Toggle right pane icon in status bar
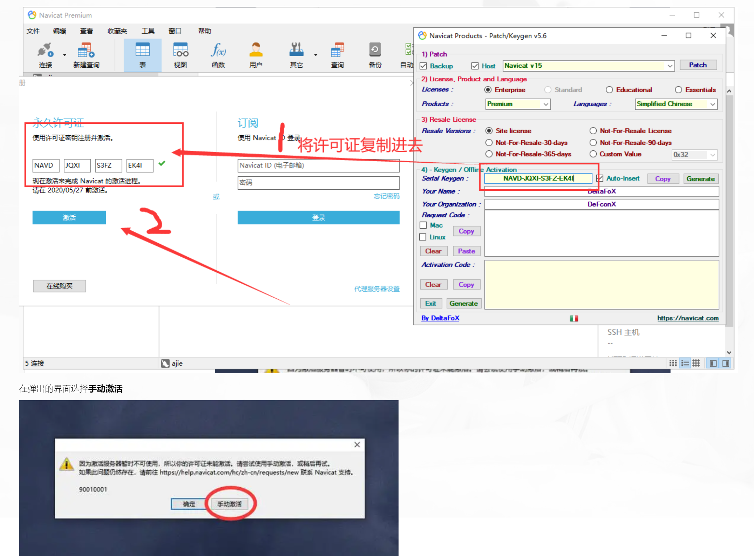This screenshot has height=560, width=754. (x=726, y=363)
